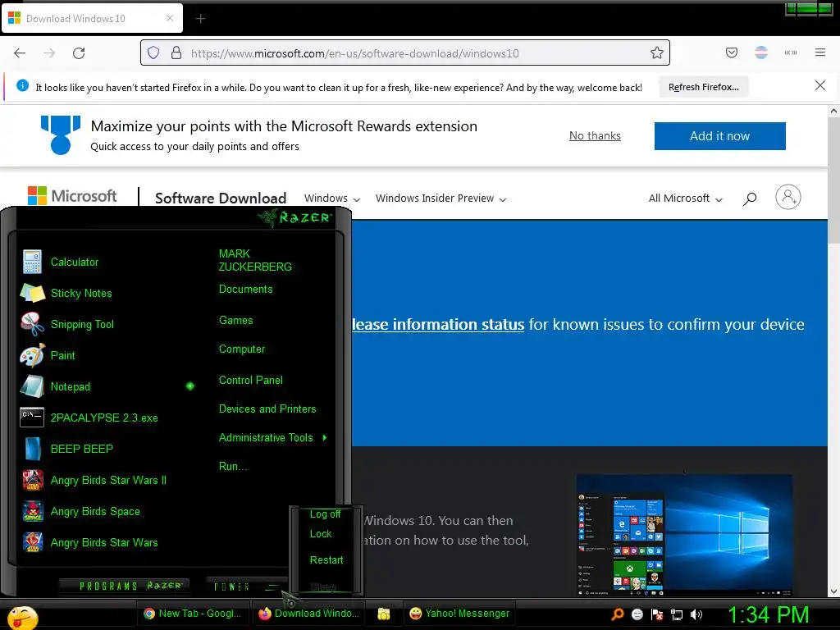Open Documents from start menu
Image resolution: width=840 pixels, height=630 pixels.
pos(246,290)
